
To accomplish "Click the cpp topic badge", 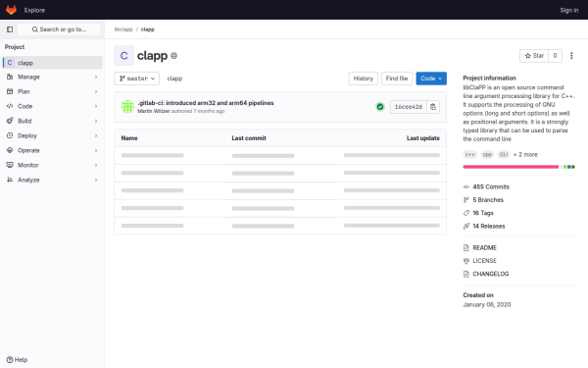I will (x=487, y=154).
